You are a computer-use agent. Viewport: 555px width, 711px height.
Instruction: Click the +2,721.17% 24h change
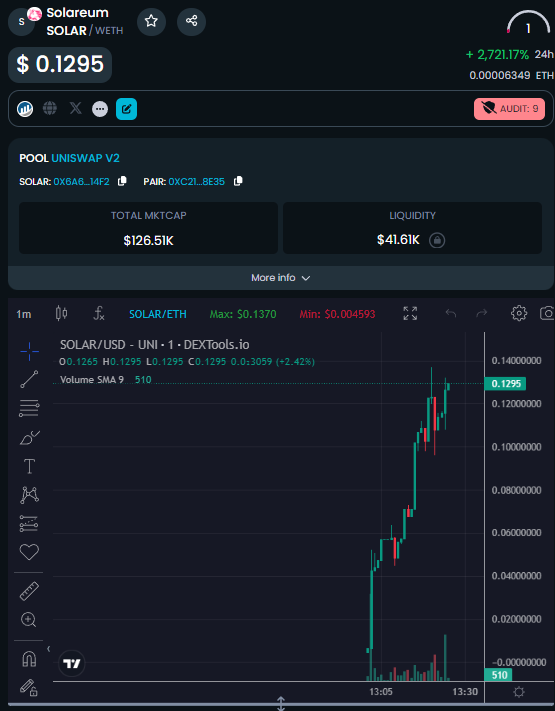(x=497, y=54)
